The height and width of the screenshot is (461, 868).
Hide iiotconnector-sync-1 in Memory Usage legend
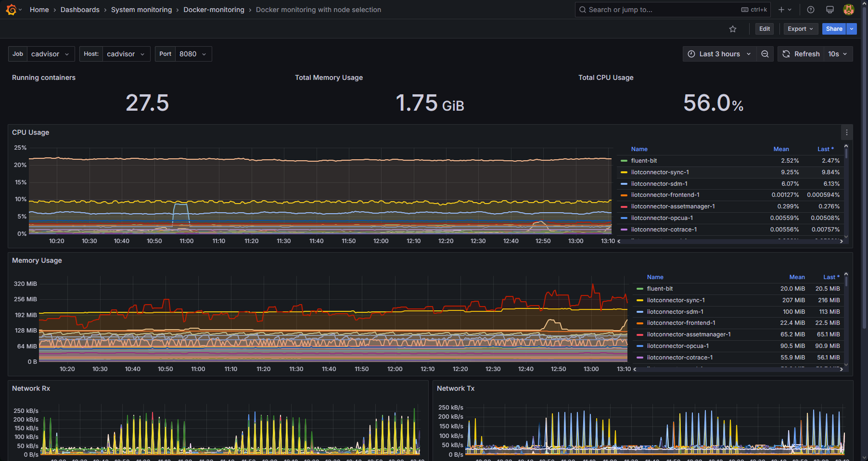tap(676, 300)
